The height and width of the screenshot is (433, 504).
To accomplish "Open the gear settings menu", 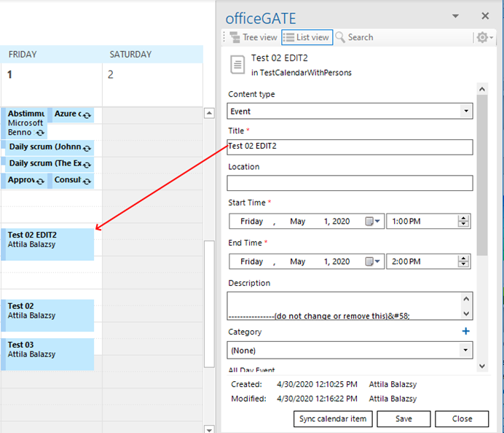I will 484,37.
